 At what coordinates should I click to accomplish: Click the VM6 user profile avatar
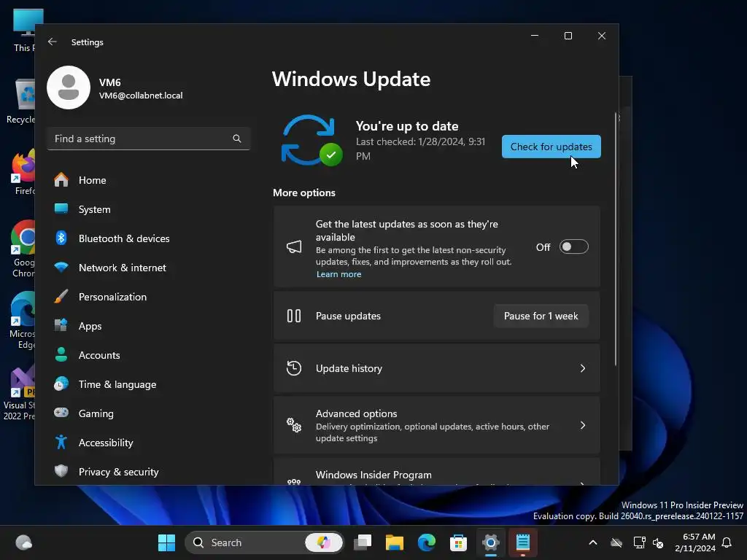point(69,87)
